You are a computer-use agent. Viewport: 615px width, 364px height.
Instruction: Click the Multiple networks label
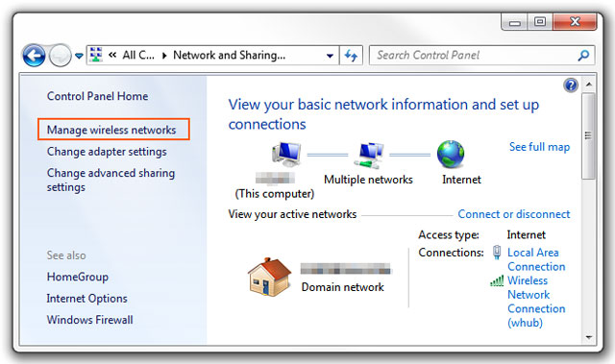pos(368,180)
